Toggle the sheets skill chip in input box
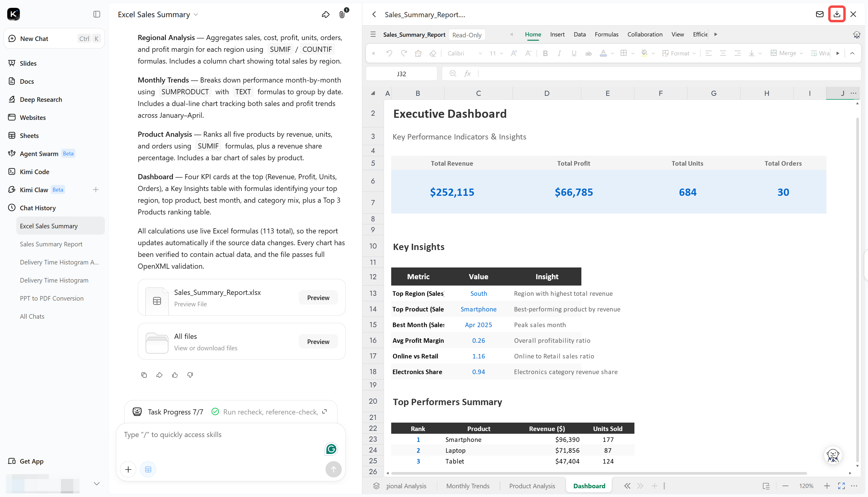Screen dimensions: 868x497 tap(148, 469)
